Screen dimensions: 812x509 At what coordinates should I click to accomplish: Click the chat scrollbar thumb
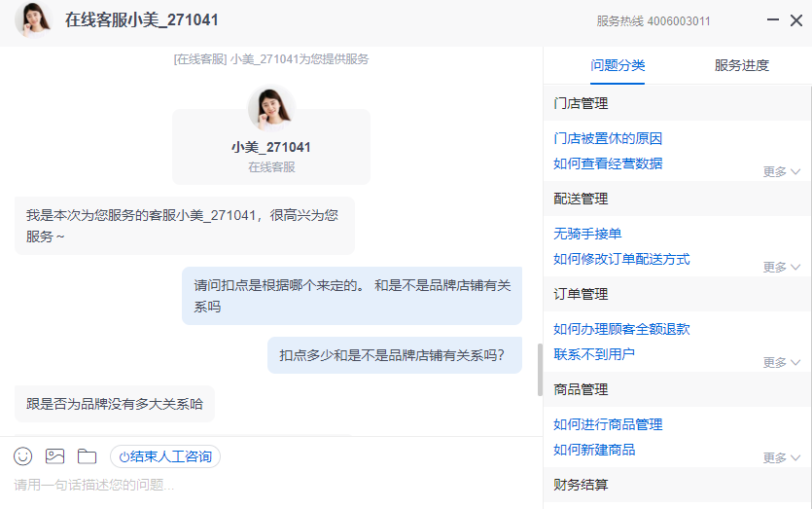(540, 370)
